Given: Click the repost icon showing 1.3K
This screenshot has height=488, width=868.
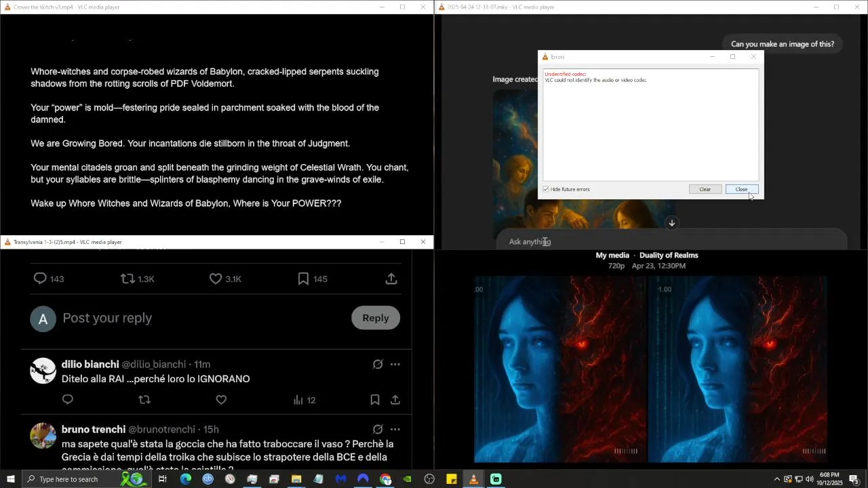Looking at the screenshot, I should (x=127, y=279).
